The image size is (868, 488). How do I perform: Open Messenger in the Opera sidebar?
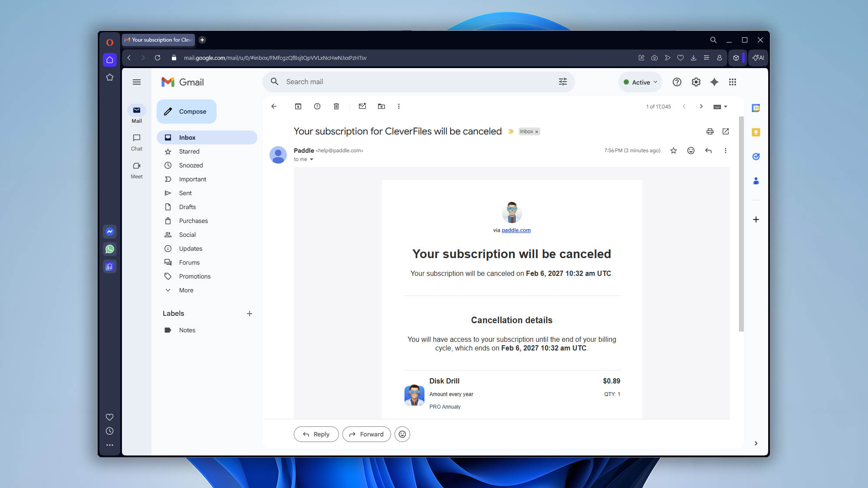coord(110,232)
